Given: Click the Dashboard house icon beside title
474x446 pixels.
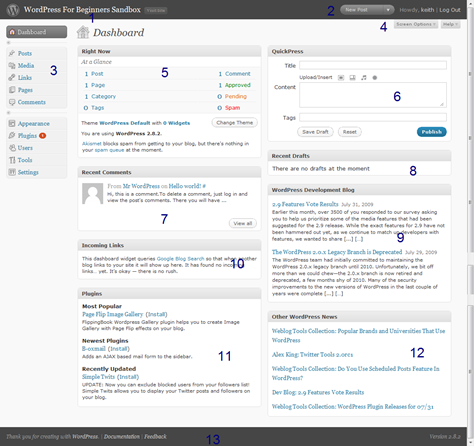Looking at the screenshot, I should [83, 32].
